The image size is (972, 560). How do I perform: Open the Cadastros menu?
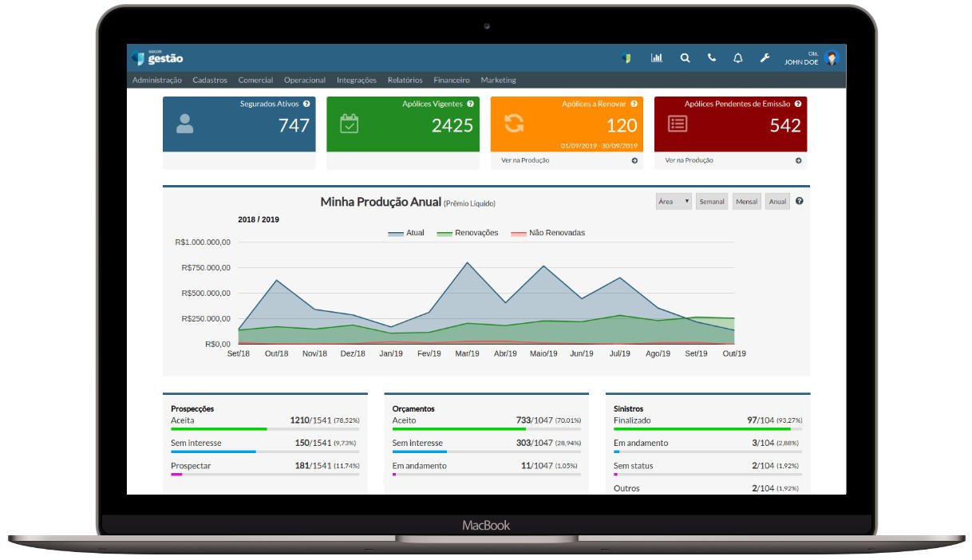tap(210, 80)
